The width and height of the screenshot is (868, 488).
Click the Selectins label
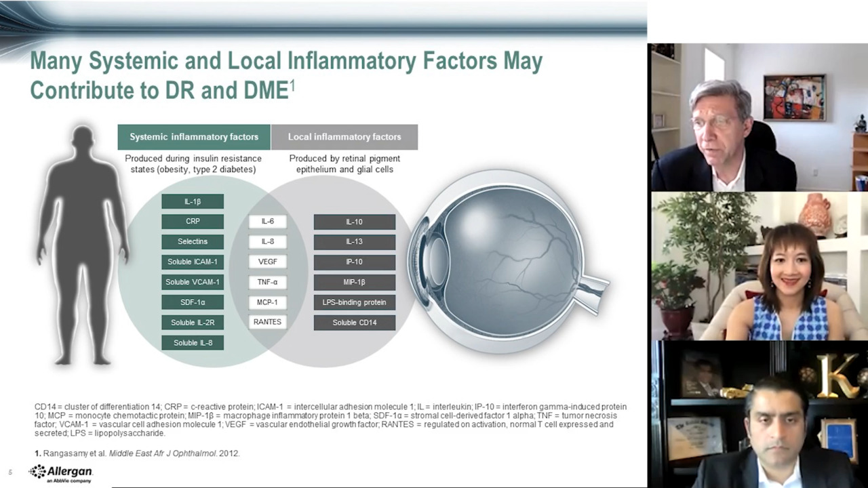(193, 241)
